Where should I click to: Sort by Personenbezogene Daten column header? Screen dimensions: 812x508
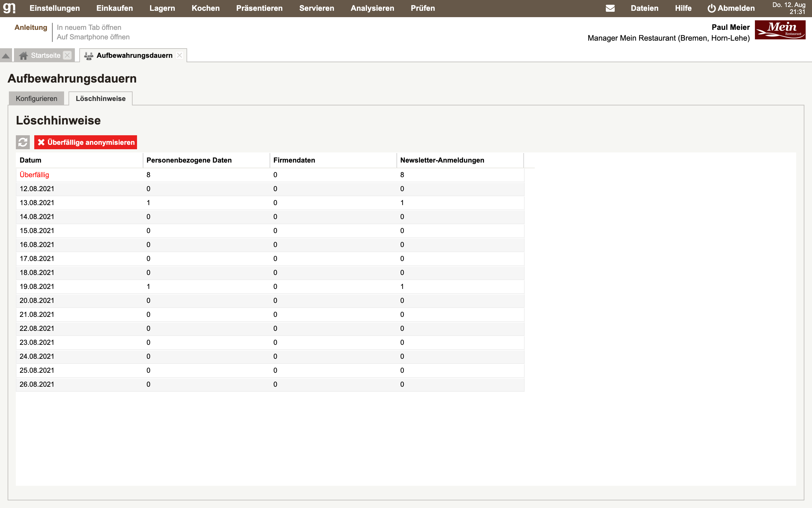pyautogui.click(x=206, y=160)
